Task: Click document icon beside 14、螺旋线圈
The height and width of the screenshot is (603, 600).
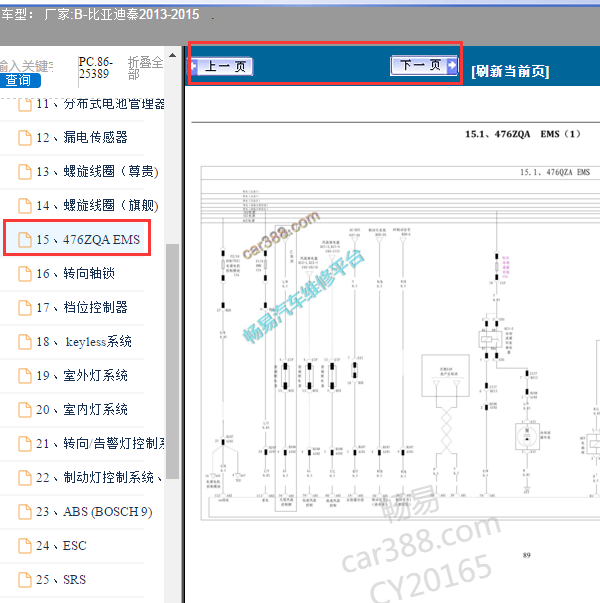Action: [x=25, y=206]
